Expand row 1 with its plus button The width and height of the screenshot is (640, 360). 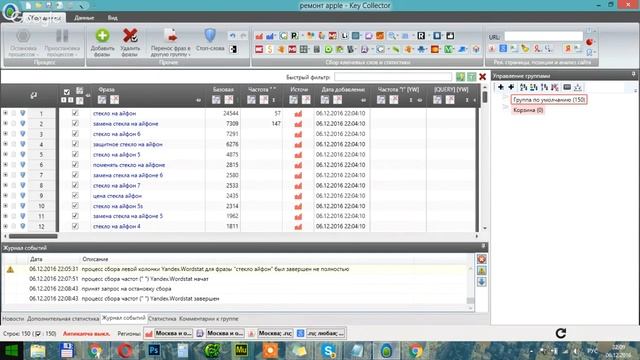pyautogui.click(x=6, y=113)
